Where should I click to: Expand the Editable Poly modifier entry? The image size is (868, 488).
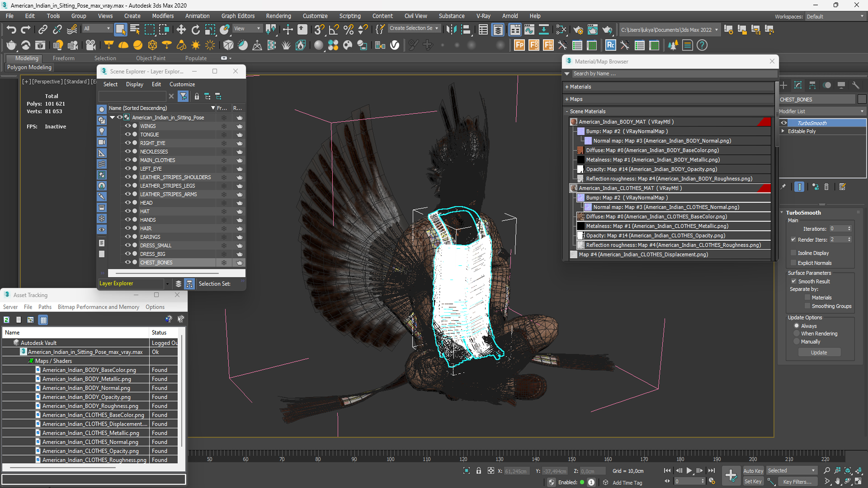(x=783, y=131)
